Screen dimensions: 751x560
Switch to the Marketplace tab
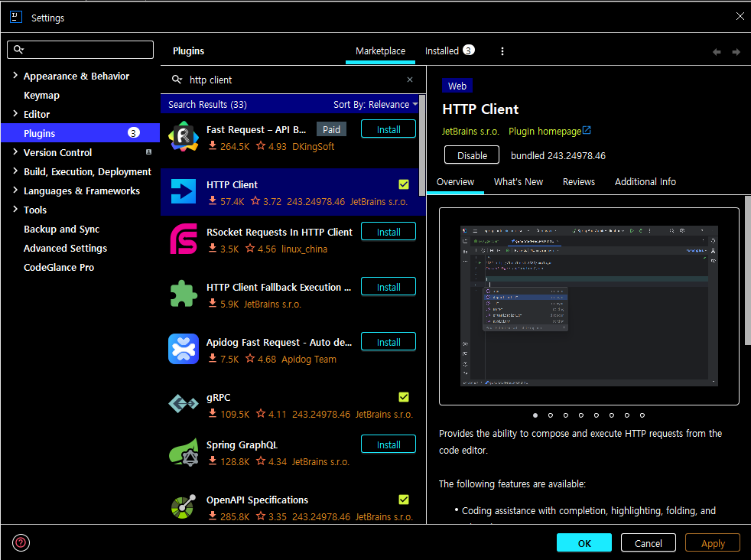[x=380, y=50]
